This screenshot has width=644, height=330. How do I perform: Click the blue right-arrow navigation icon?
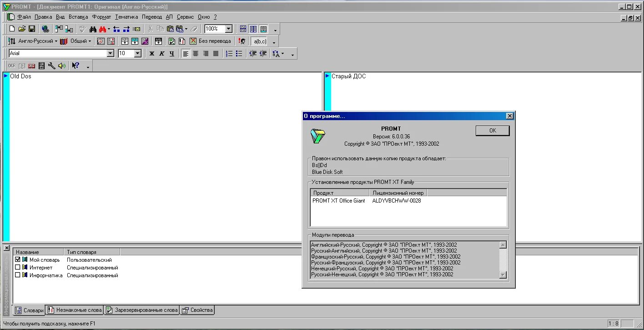click(126, 29)
